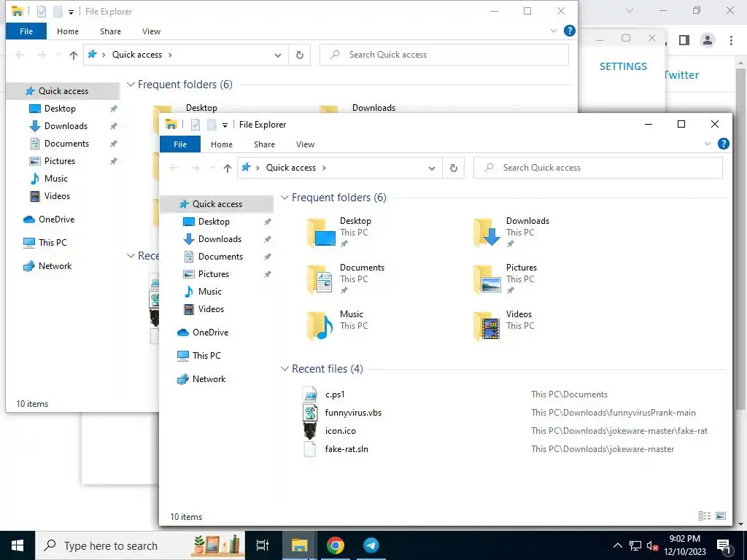Open OneDrive in front window's navigation pane
This screenshot has height=560, width=747.
click(x=210, y=332)
